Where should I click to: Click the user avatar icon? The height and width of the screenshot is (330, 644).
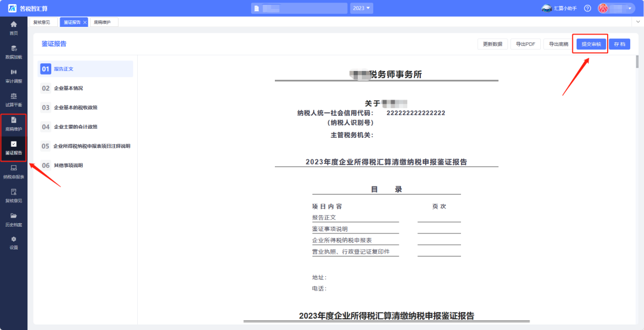(x=603, y=8)
